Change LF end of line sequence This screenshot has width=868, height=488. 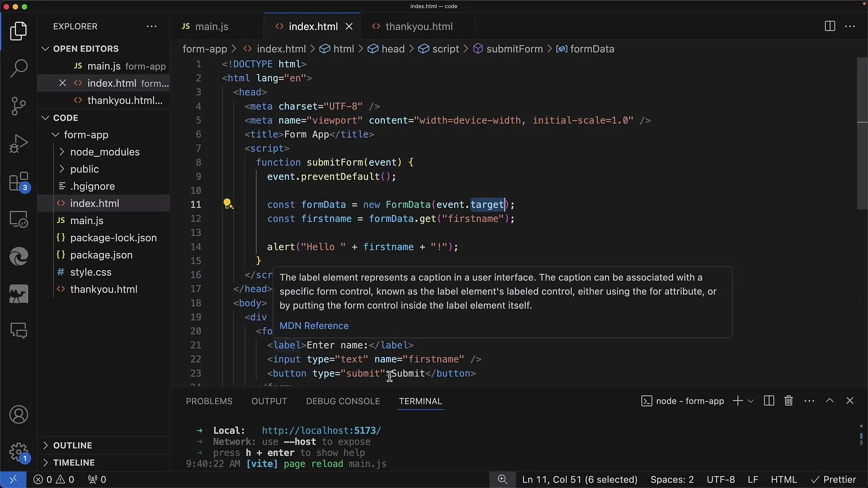753,479
